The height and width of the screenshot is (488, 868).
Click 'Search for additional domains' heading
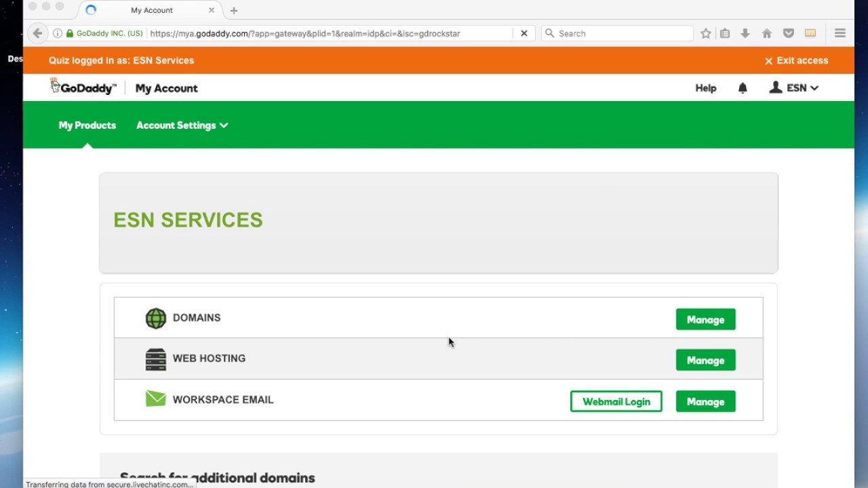pyautogui.click(x=218, y=479)
